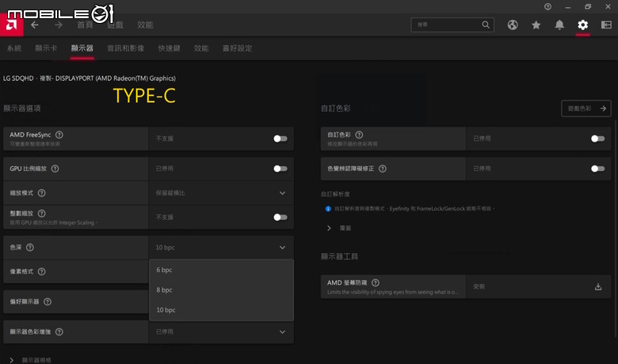This screenshot has height=364, width=618.
Task: Switch to the 系統 tab
Action: [14, 48]
